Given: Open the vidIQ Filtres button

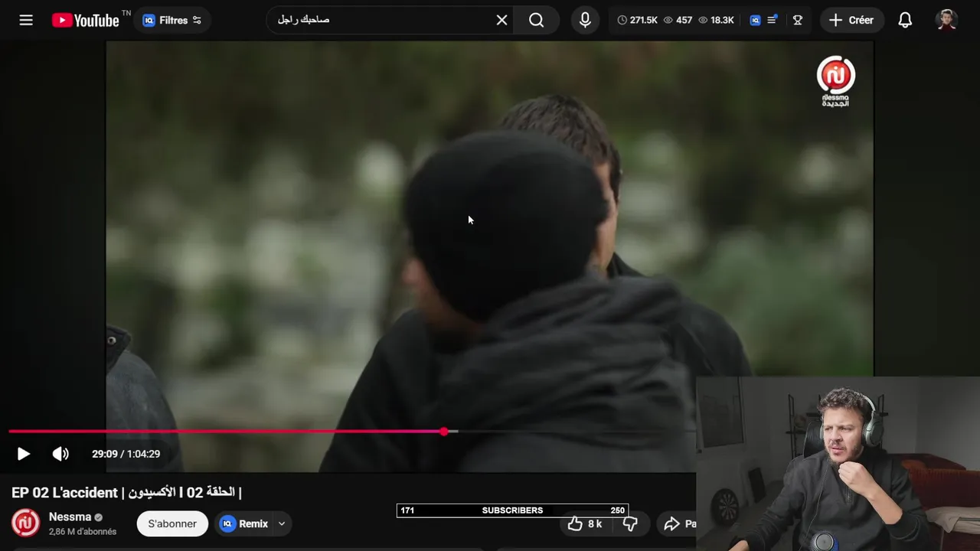Looking at the screenshot, I should point(172,21).
